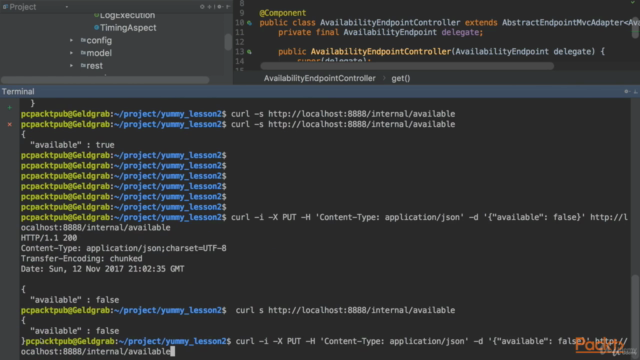Expand the model folder
This screenshot has width=640, height=360.
click(x=71, y=53)
